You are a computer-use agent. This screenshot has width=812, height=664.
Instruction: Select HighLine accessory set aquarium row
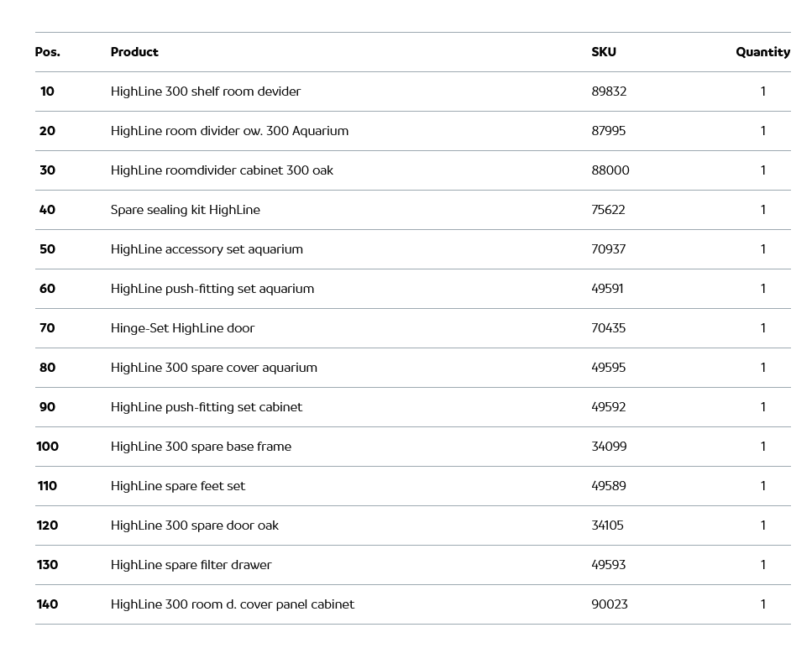click(x=207, y=249)
